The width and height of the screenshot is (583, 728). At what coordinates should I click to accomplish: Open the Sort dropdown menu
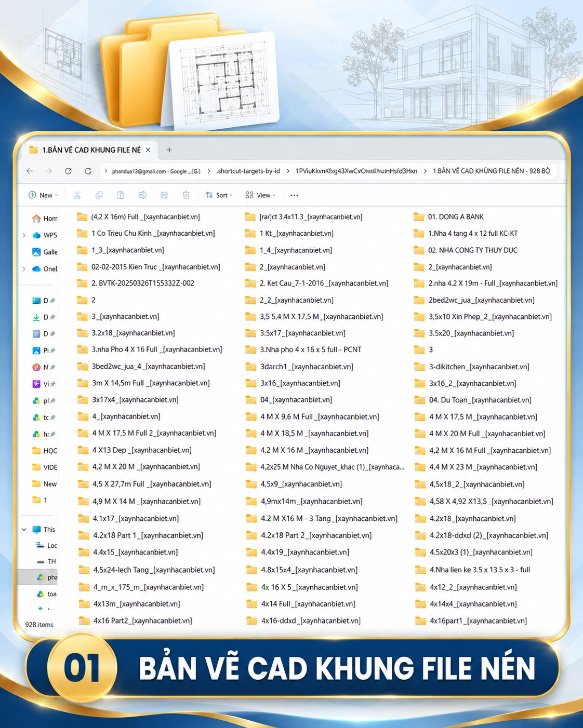click(219, 195)
